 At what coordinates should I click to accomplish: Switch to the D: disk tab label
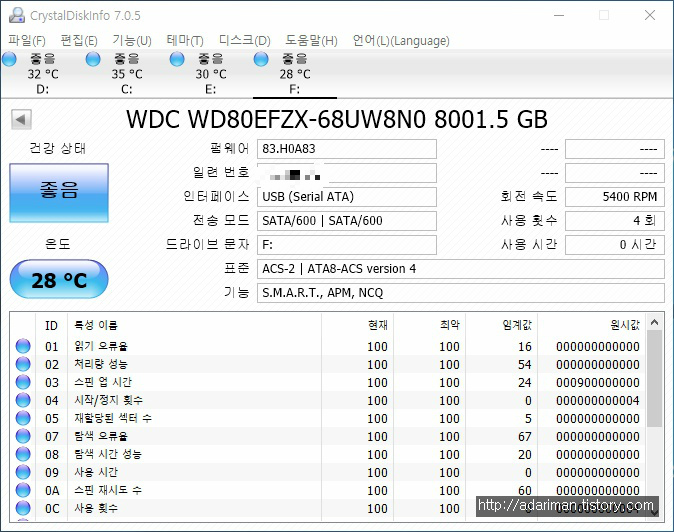coord(43,89)
